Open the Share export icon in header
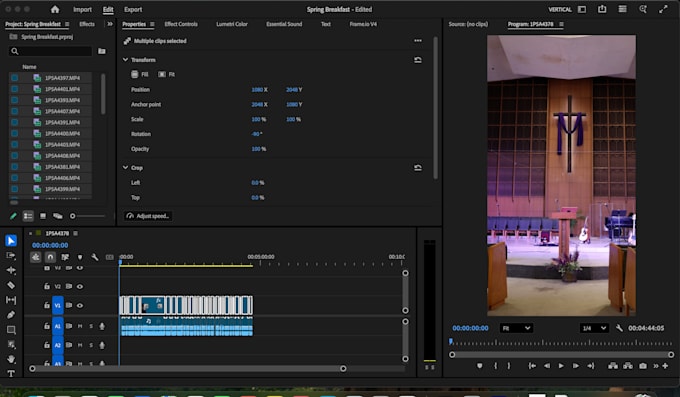The width and height of the screenshot is (680, 397). point(602,9)
